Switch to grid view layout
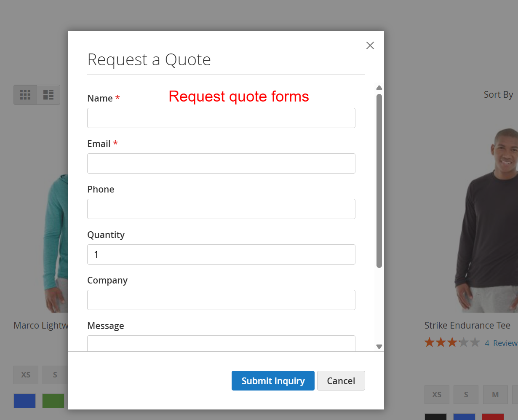Screen dimensions: 518x420 [x=25, y=95]
